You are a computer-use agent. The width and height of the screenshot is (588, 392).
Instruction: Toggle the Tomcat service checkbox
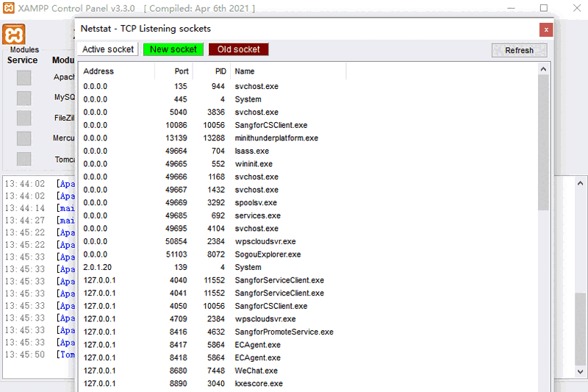24,159
